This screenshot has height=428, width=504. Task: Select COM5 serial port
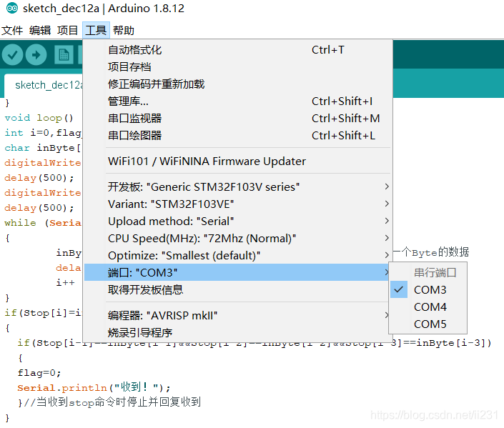(428, 324)
